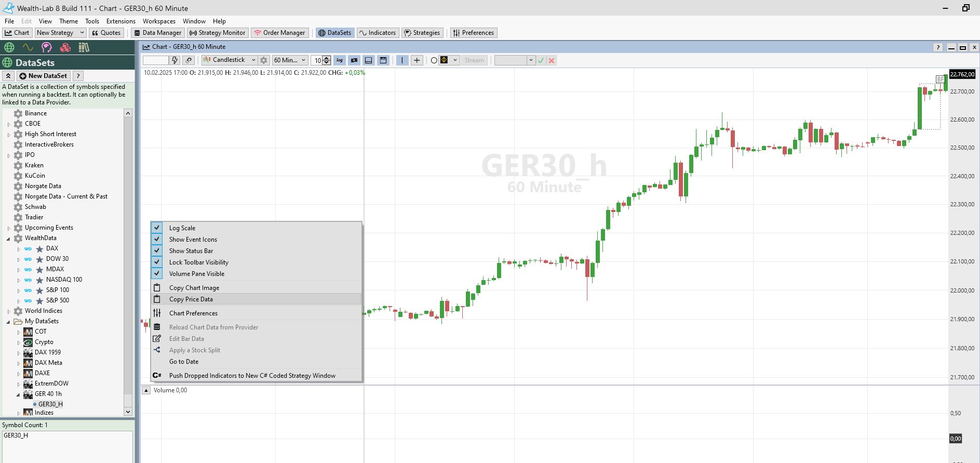Screen dimensions: 980x463
Task: Open the Order Manager button
Action: [x=279, y=33]
